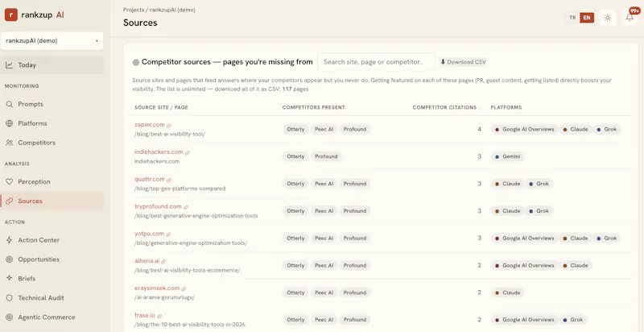Image resolution: width=644 pixels, height=332 pixels.
Task: Sort by Competitor Citations column
Action: 444,107
